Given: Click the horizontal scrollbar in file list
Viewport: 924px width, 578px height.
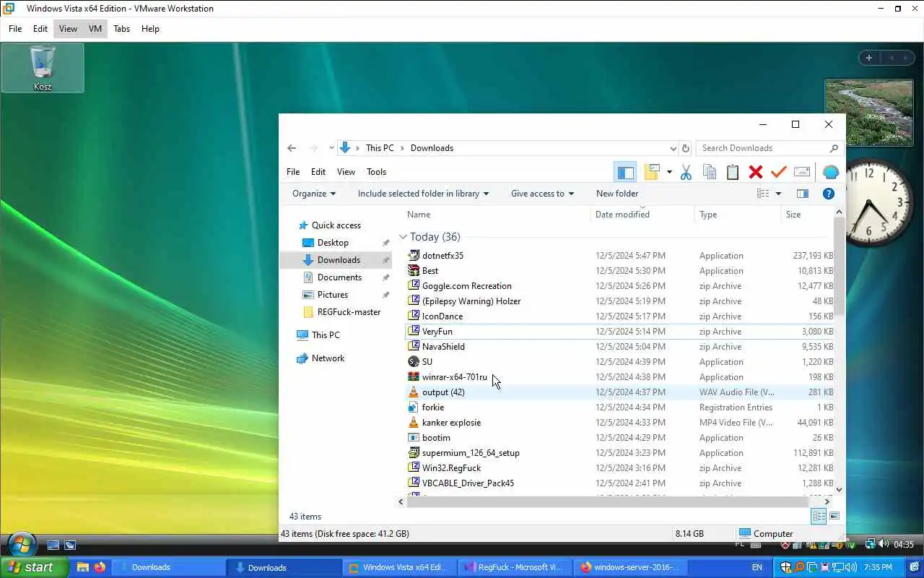Looking at the screenshot, I should (606, 501).
